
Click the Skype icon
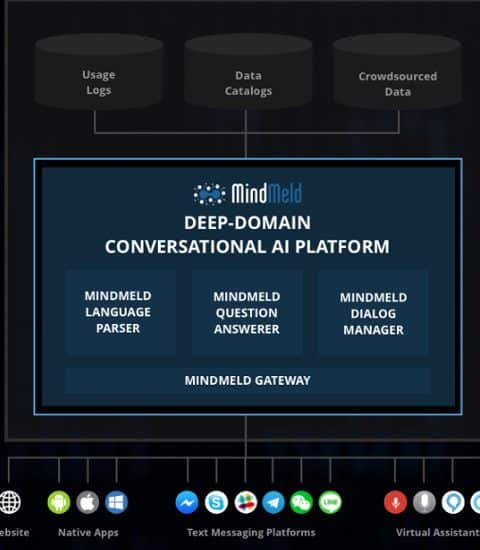pyautogui.click(x=216, y=502)
